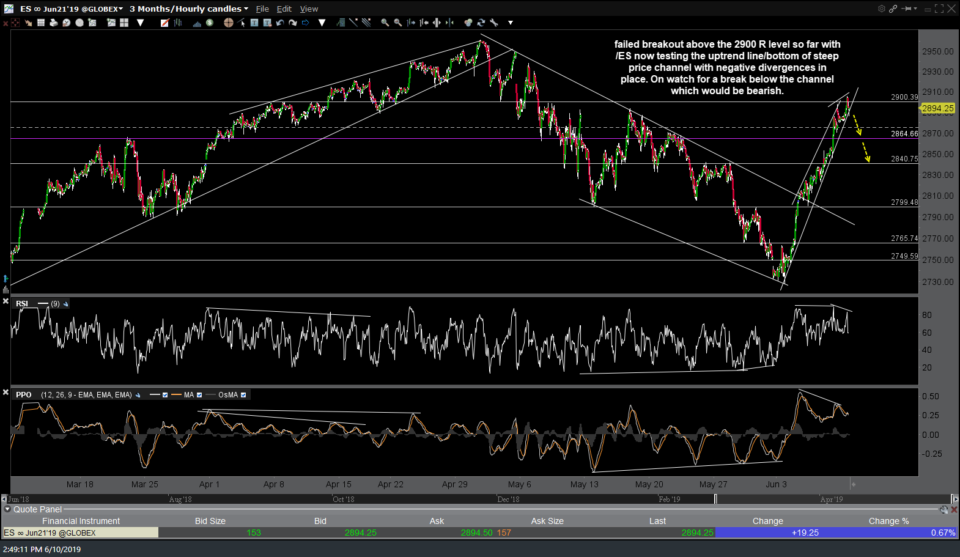Select the trendline drawing tool

353,23
